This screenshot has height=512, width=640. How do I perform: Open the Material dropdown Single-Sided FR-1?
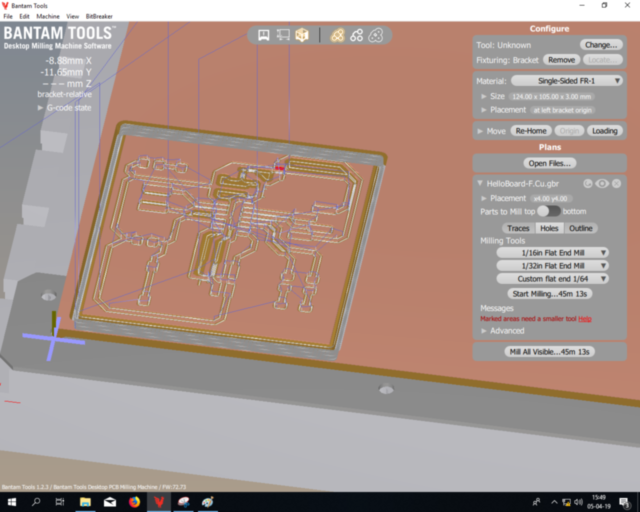(x=567, y=81)
